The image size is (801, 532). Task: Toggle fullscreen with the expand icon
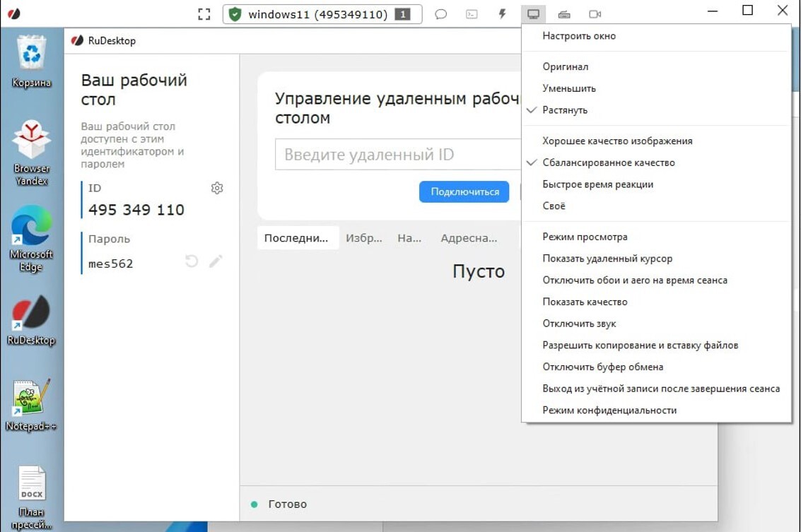(x=204, y=13)
